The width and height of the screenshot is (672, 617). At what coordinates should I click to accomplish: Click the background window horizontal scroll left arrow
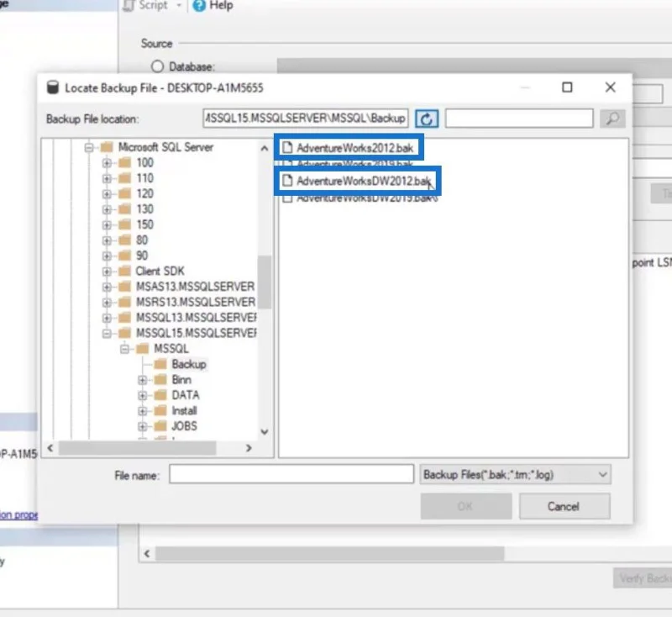[x=147, y=554]
